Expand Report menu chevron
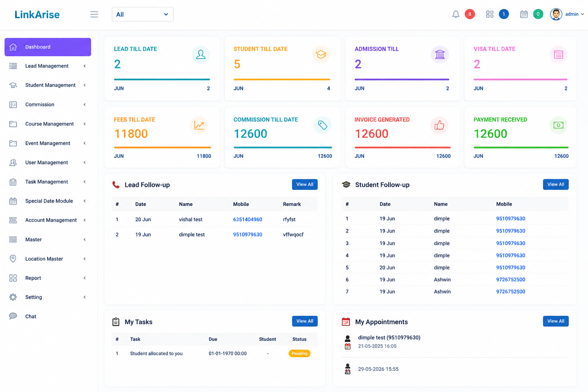This screenshot has width=588, height=392. (x=85, y=278)
